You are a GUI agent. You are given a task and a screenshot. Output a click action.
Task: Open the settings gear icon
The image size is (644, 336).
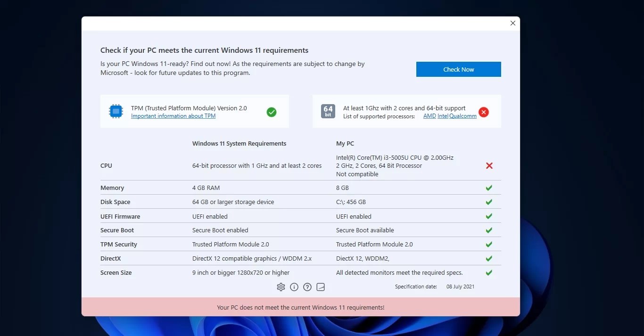pos(281,287)
